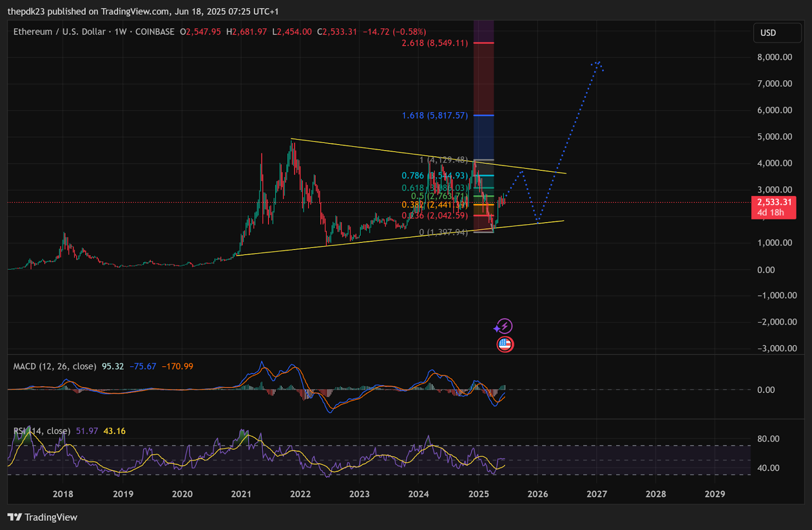The width and height of the screenshot is (812, 530).
Task: Click the RSI average value 43.16
Action: pyautogui.click(x=114, y=431)
